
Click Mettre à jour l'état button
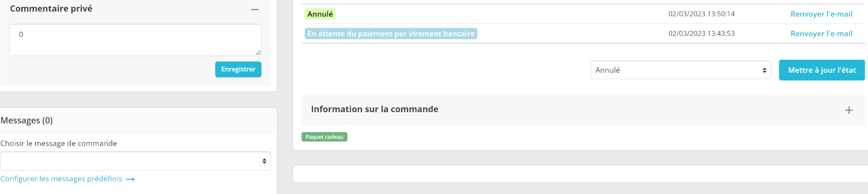click(x=822, y=70)
